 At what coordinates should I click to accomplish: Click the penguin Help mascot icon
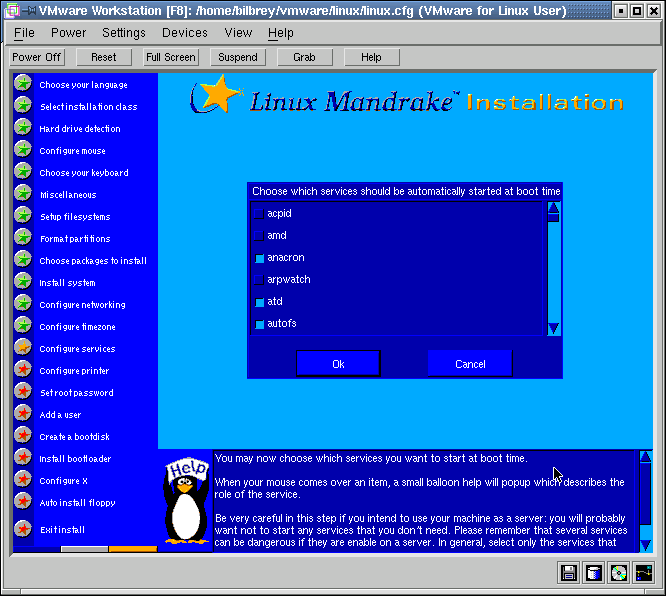coord(186,504)
